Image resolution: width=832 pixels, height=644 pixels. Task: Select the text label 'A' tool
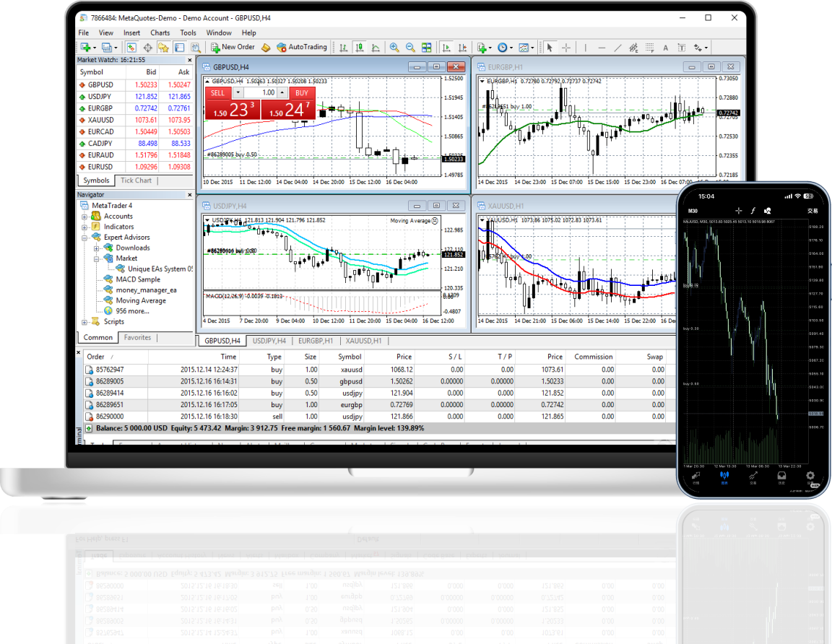click(664, 48)
